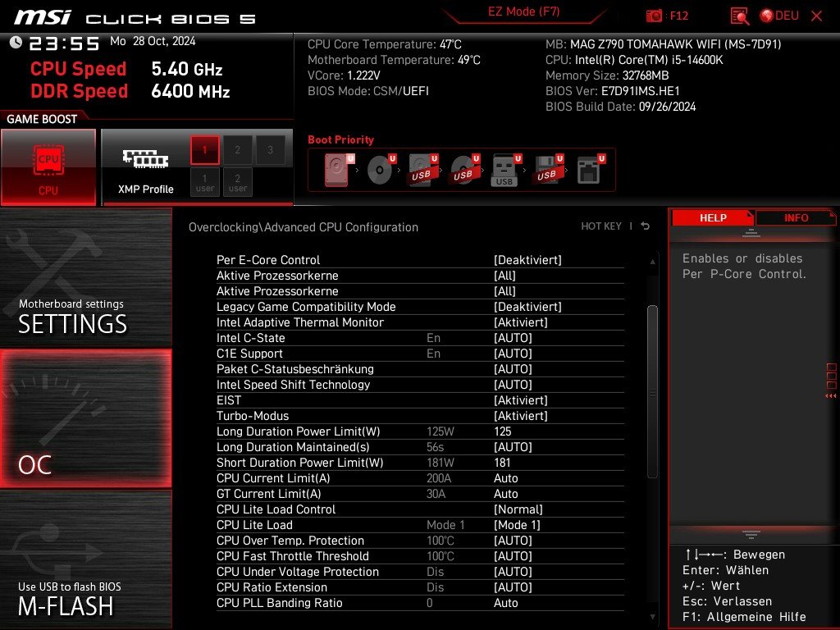Click the XMP Profile memory icon
Viewport: 840px width, 630px height.
click(x=145, y=158)
